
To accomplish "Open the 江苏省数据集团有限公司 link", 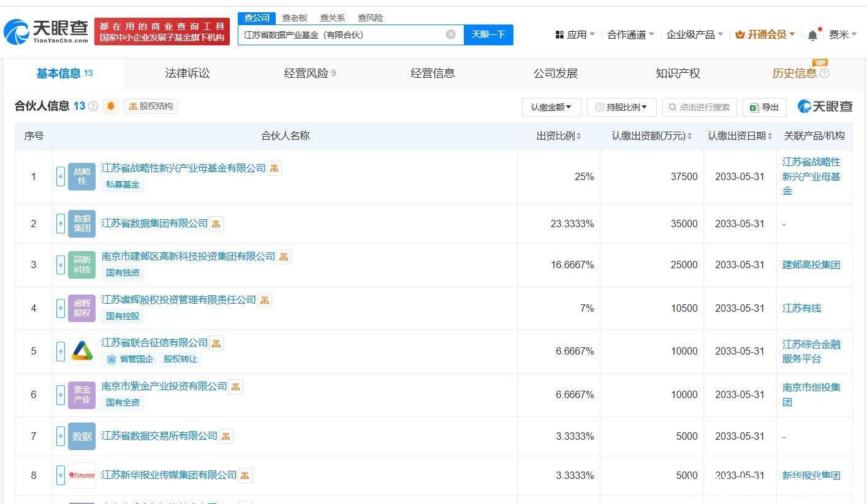I will (x=154, y=224).
